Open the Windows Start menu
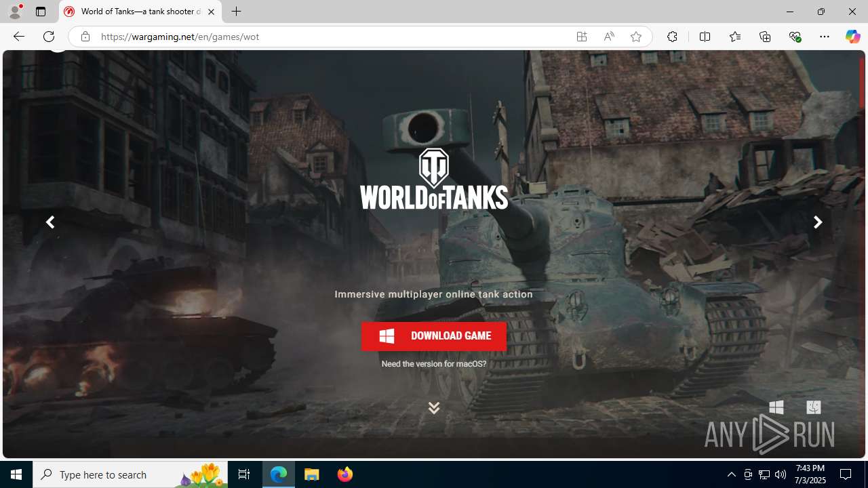 pyautogui.click(x=16, y=474)
